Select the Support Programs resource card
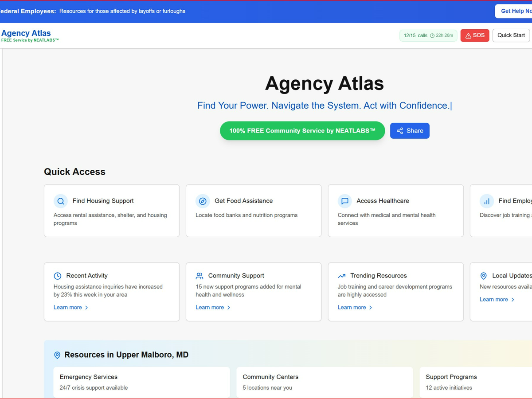Viewport: 532px width, 399px height. point(476,382)
